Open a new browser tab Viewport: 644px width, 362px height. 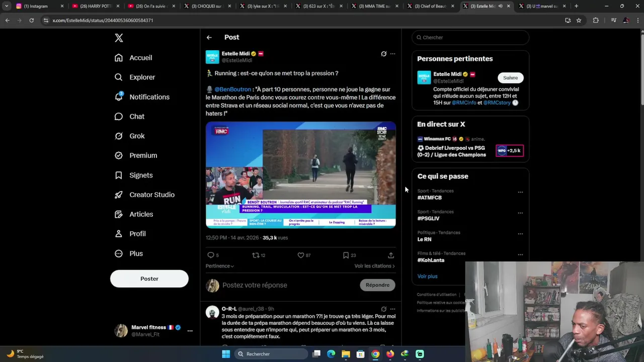click(576, 6)
